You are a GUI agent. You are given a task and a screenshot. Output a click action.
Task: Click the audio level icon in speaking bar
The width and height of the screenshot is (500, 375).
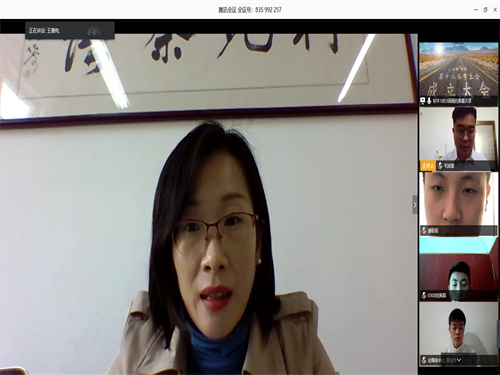[x=94, y=31]
